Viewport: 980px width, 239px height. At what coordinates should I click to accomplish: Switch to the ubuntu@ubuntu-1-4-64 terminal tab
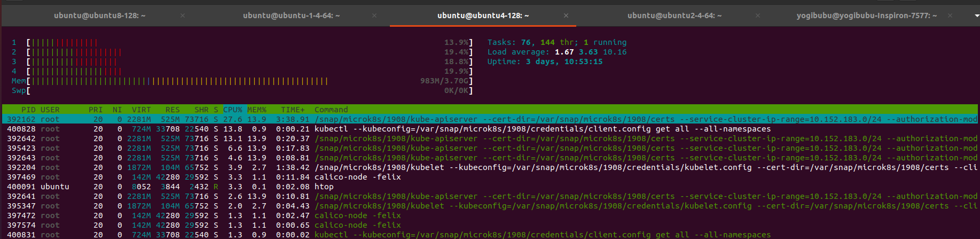pyautogui.click(x=291, y=16)
